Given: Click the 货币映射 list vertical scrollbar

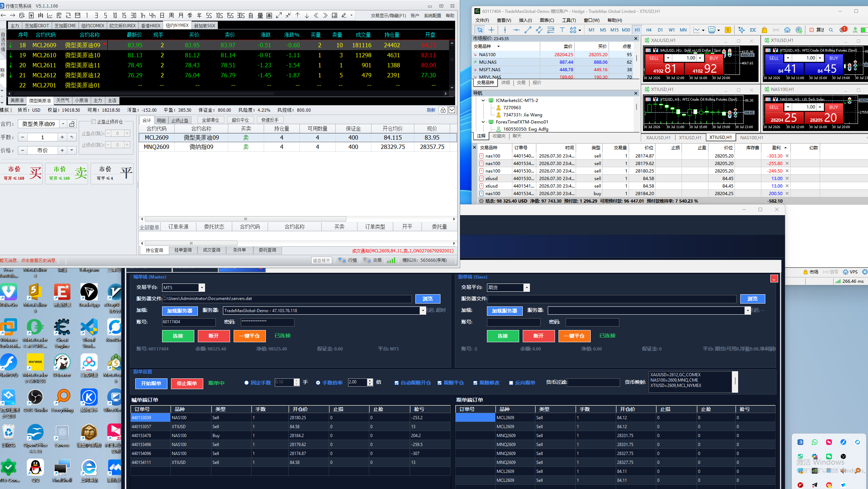Looking at the screenshot, I should (735, 382).
